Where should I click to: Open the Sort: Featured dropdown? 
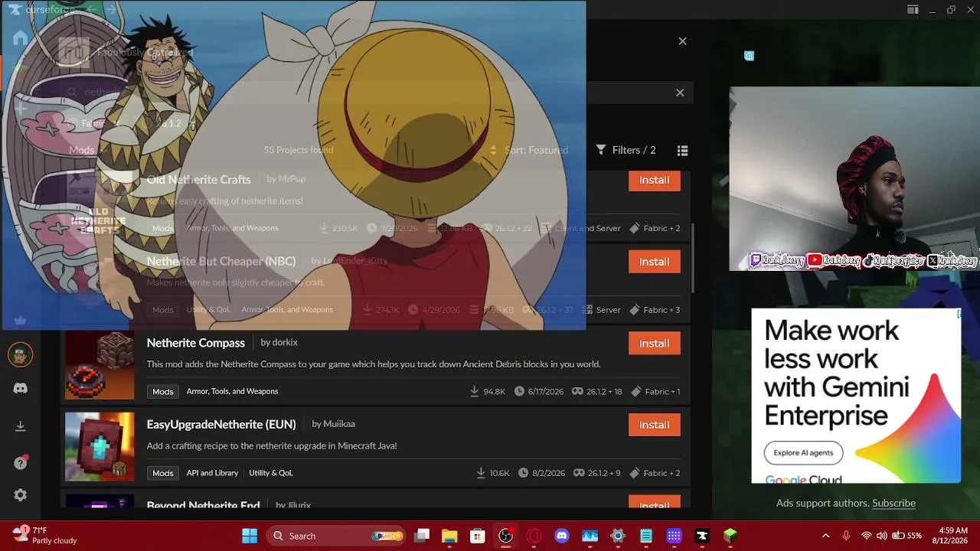(x=528, y=150)
